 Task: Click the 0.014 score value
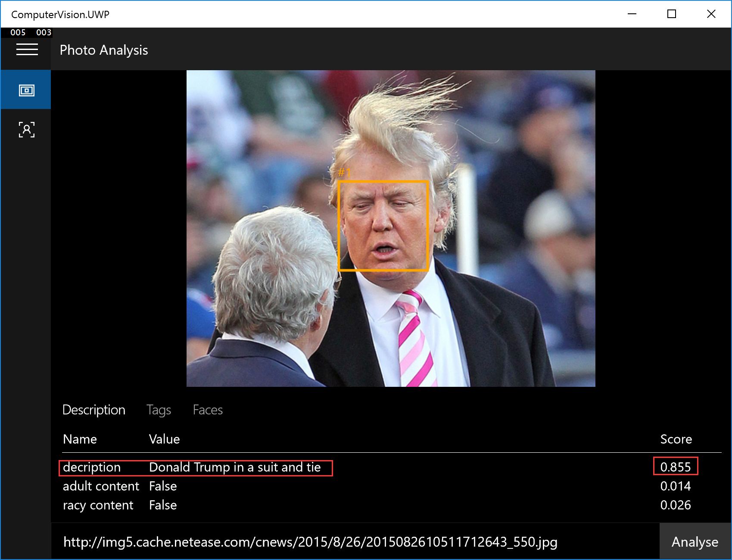tap(676, 486)
